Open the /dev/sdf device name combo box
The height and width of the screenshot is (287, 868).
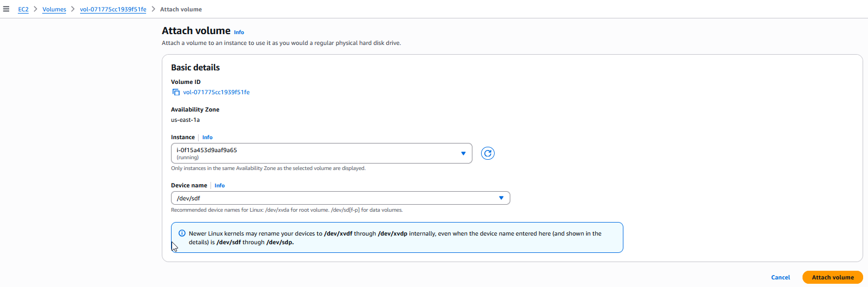pos(340,198)
